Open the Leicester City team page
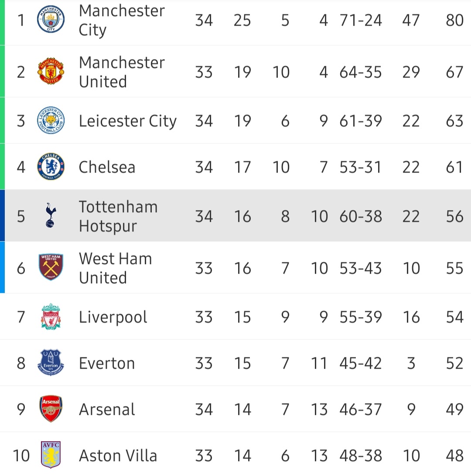 click(x=127, y=121)
